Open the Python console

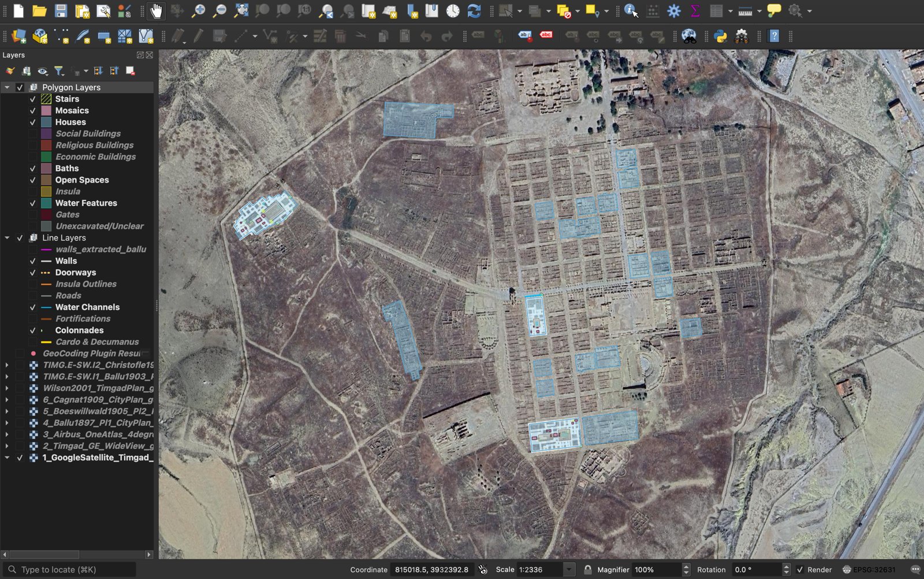720,36
